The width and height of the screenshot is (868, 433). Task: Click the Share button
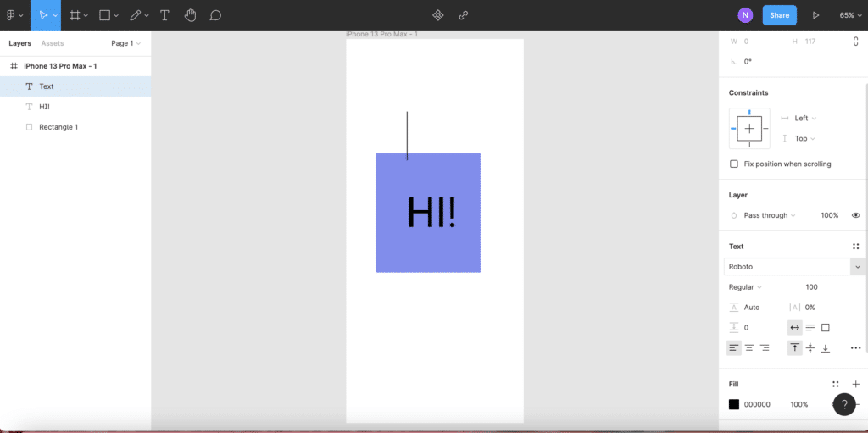click(780, 15)
